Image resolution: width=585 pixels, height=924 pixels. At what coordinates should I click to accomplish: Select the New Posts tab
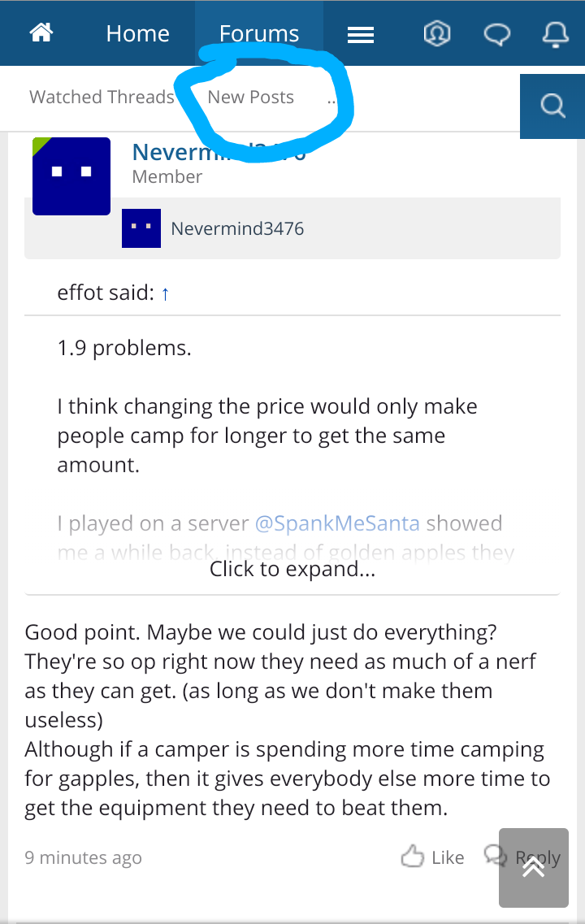[251, 97]
